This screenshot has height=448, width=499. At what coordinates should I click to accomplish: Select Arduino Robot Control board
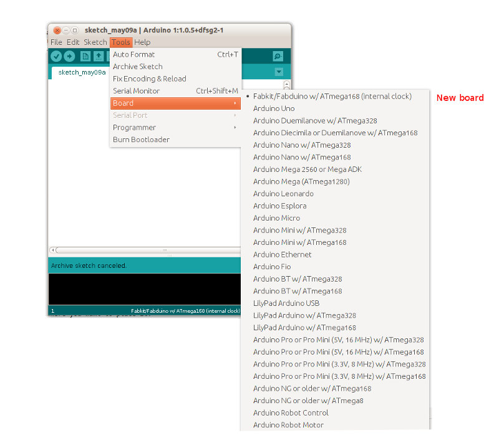(x=335, y=412)
